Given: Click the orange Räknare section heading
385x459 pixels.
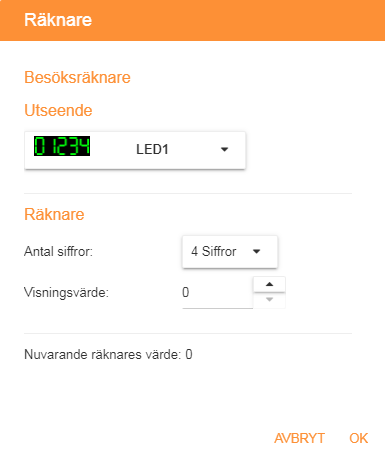Looking at the screenshot, I should coord(54,214).
